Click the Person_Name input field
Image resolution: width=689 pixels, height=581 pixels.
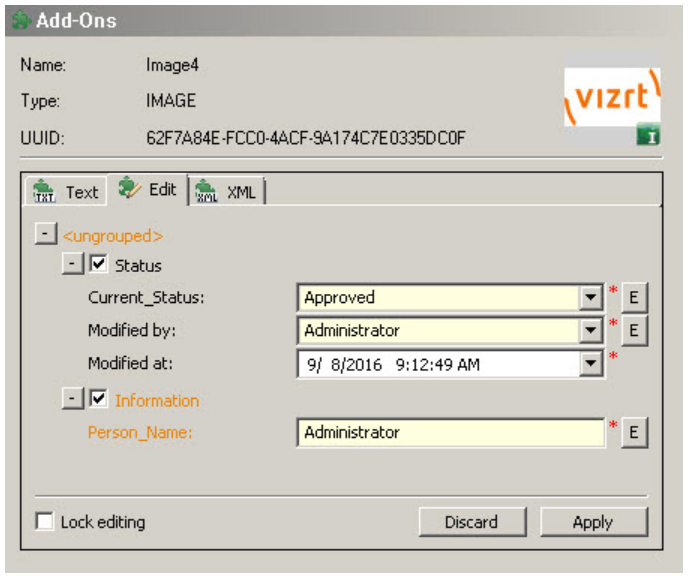point(451,432)
